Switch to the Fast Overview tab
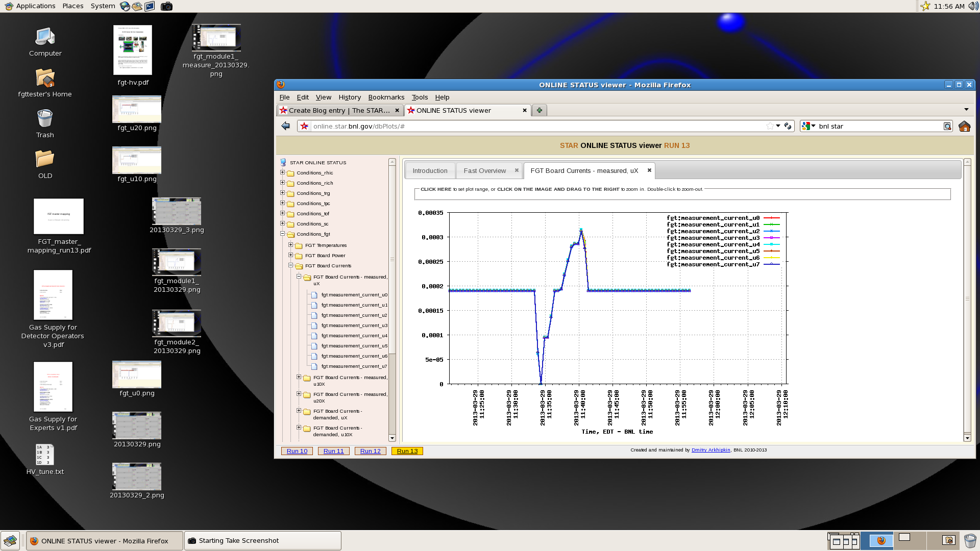980x551 pixels. 485,171
